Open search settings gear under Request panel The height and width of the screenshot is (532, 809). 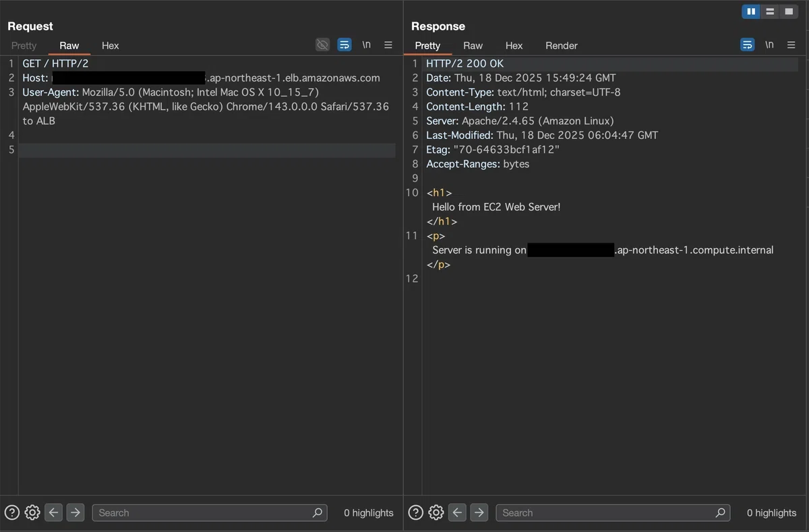(32, 512)
